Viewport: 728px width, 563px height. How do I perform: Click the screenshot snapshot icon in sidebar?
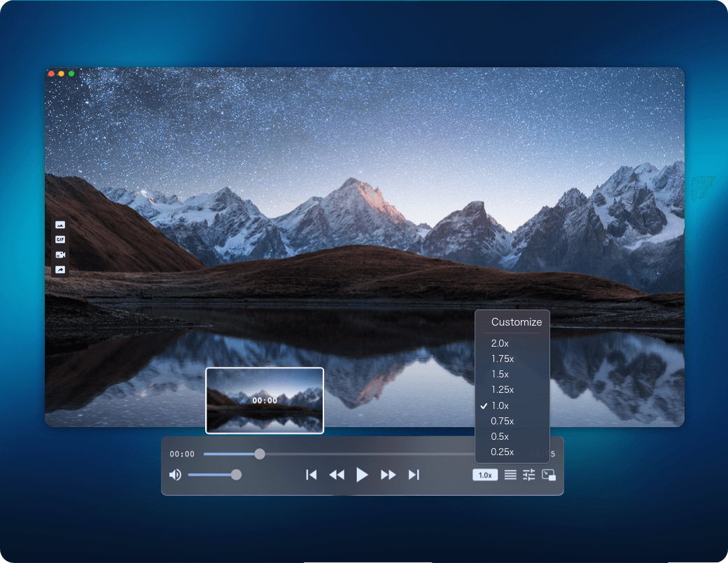(x=60, y=225)
